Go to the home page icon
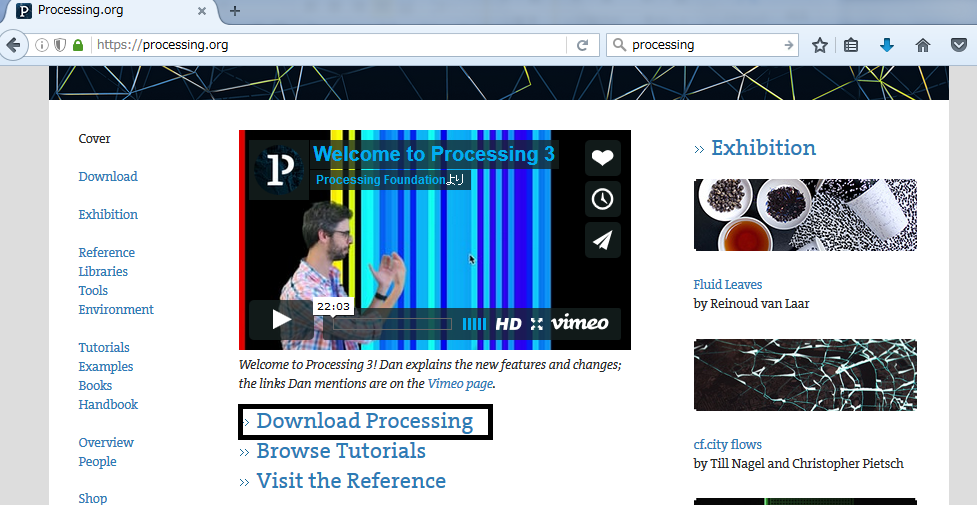The image size is (977, 505). click(x=923, y=45)
